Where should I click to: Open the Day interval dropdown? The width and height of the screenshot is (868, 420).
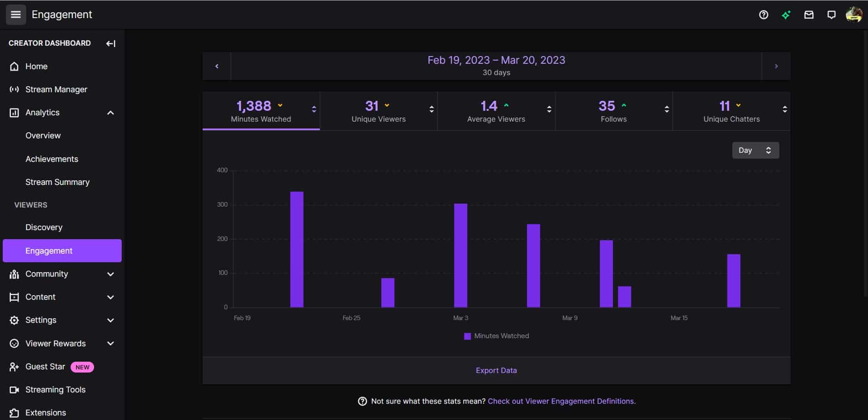(755, 150)
